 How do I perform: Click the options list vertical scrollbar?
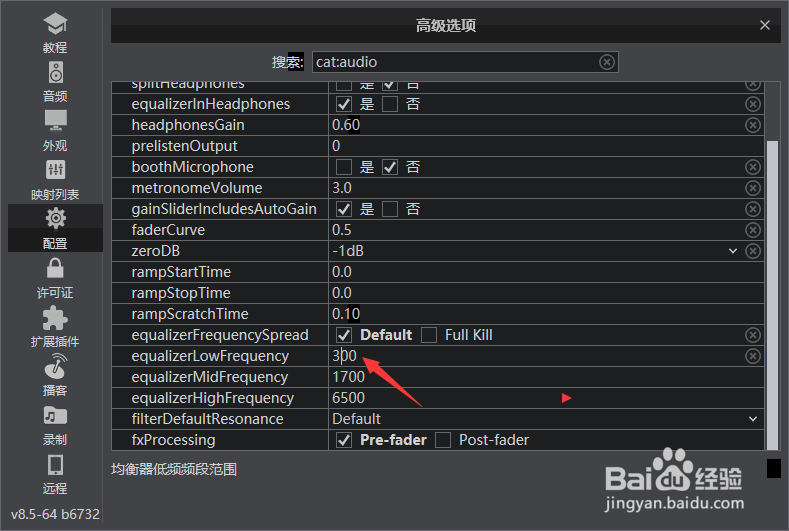point(772,295)
